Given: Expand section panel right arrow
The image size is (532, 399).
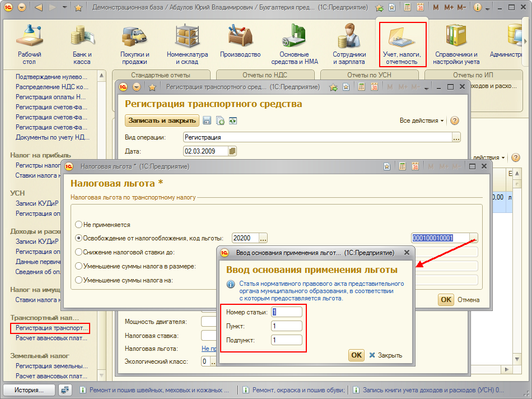Looking at the screenshot, I should pyautogui.click(x=525, y=41).
